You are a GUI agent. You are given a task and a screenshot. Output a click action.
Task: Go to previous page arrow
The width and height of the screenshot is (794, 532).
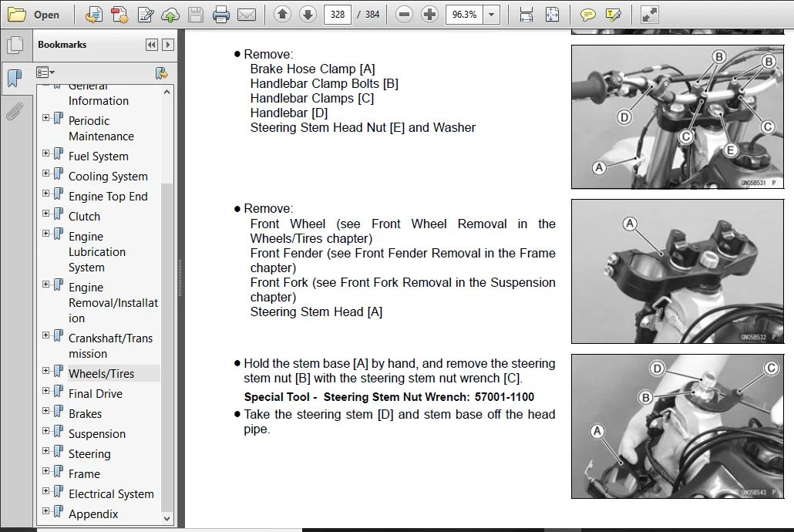coord(283,14)
